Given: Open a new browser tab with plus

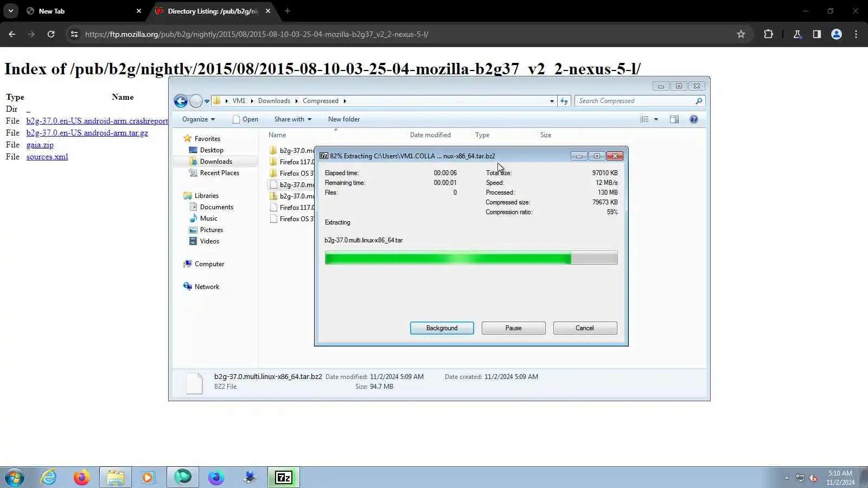Looking at the screenshot, I should click(288, 11).
